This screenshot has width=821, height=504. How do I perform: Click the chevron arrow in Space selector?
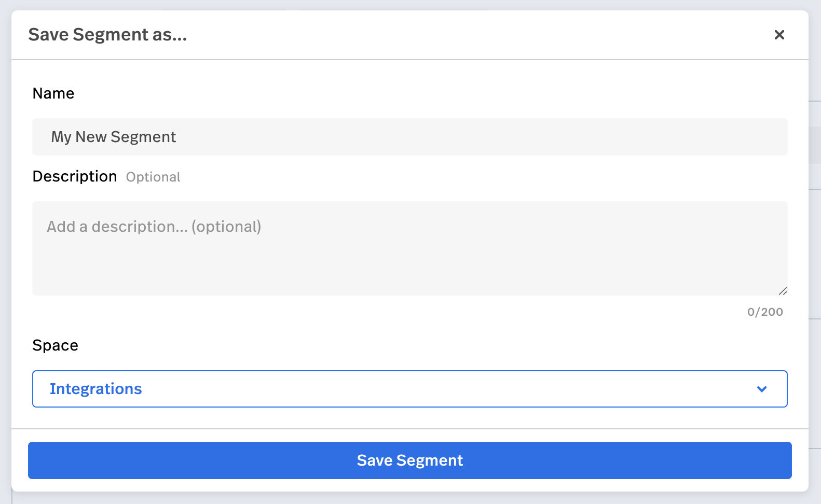tap(761, 389)
